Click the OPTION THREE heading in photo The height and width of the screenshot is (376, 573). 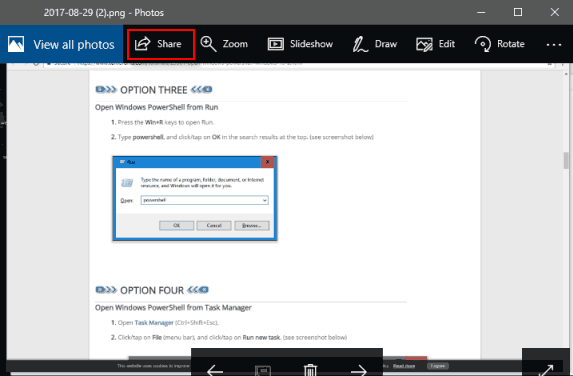(x=154, y=90)
